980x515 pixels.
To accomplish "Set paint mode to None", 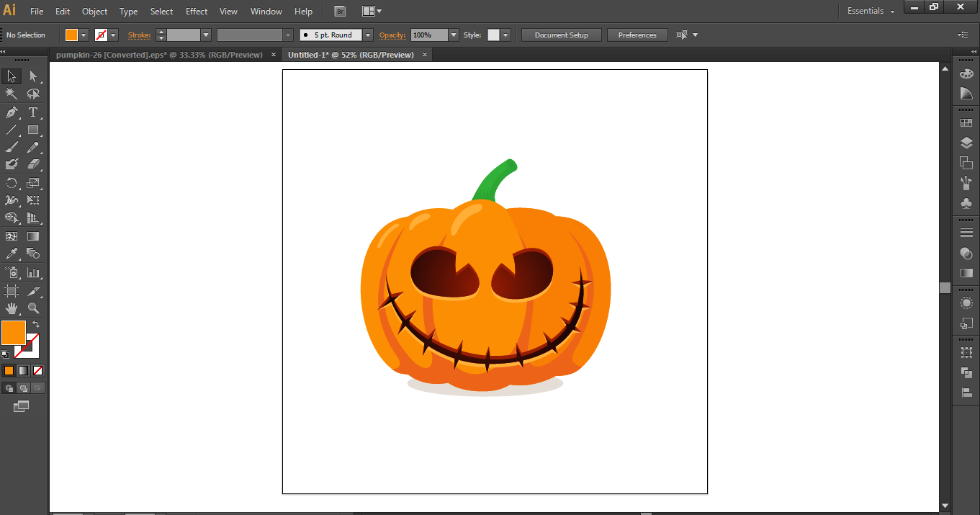I will (38, 370).
